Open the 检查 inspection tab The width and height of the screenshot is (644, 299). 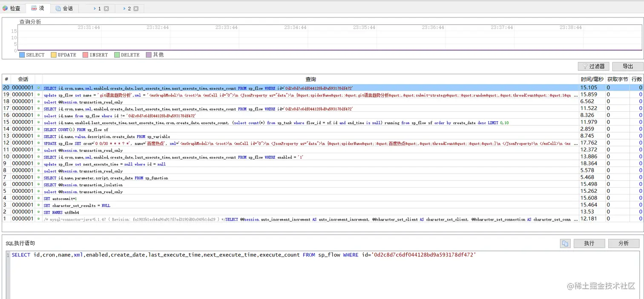coord(12,9)
